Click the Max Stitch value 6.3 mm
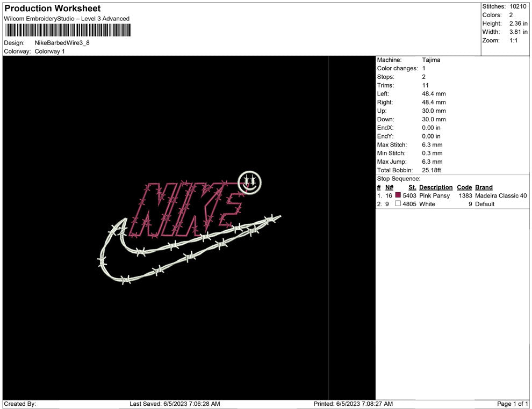 coord(432,145)
